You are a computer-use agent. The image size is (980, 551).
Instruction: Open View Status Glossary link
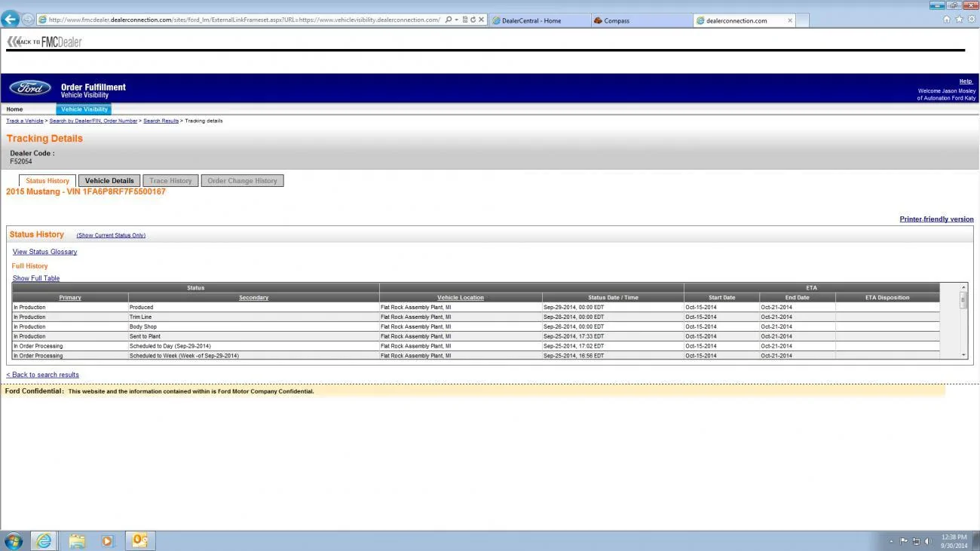click(44, 252)
